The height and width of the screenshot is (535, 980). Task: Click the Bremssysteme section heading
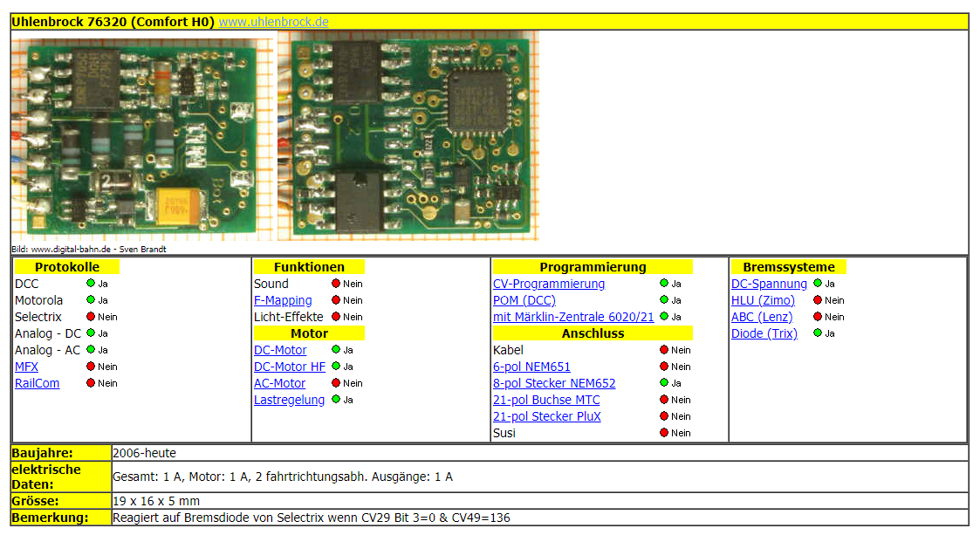[789, 267]
